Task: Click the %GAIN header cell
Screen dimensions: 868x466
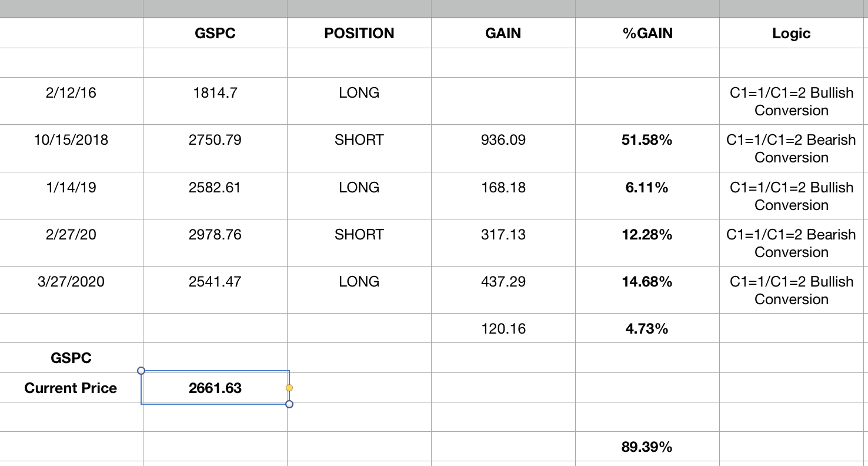Action: [x=647, y=34]
